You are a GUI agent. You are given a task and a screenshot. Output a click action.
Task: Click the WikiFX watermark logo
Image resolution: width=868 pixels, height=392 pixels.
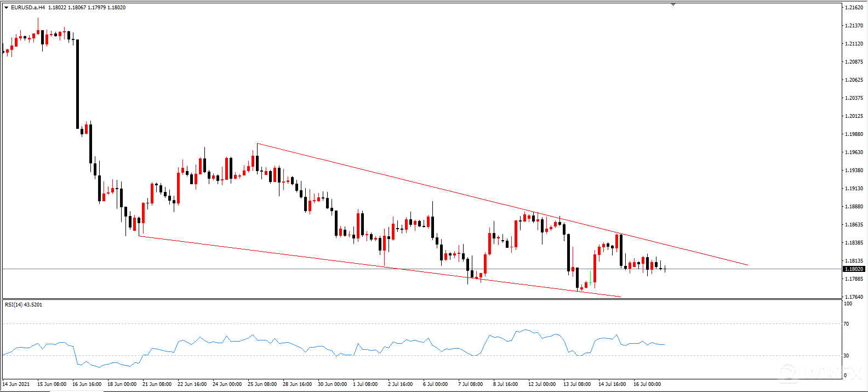819,373
